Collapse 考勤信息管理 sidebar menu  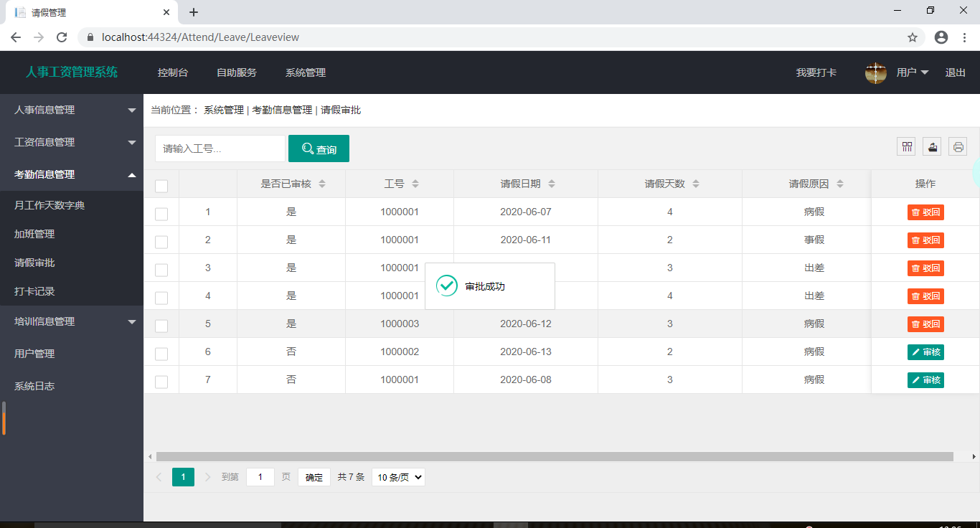(72, 174)
